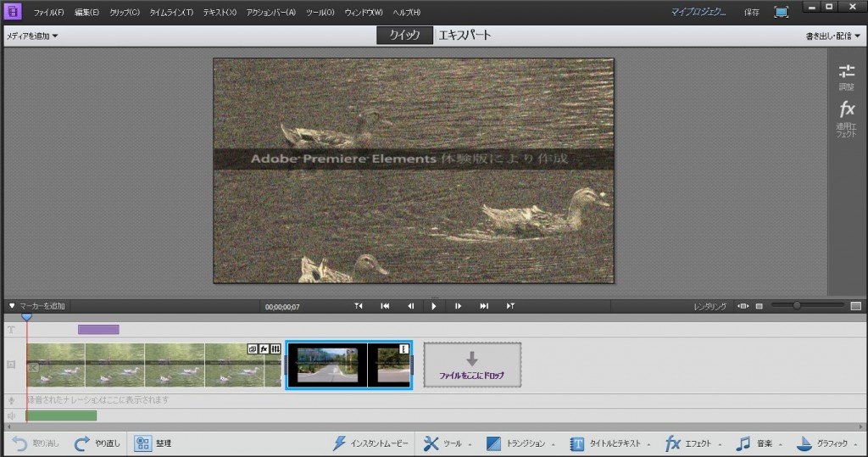Open the ヘルプ(H) menu
This screenshot has height=457, width=868.
[x=407, y=12]
